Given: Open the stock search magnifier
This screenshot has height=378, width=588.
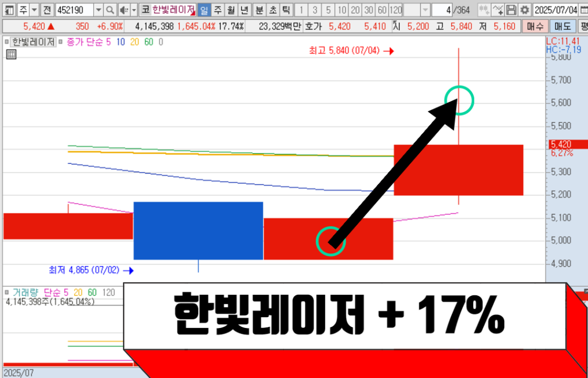Looking at the screenshot, I should (110, 10).
